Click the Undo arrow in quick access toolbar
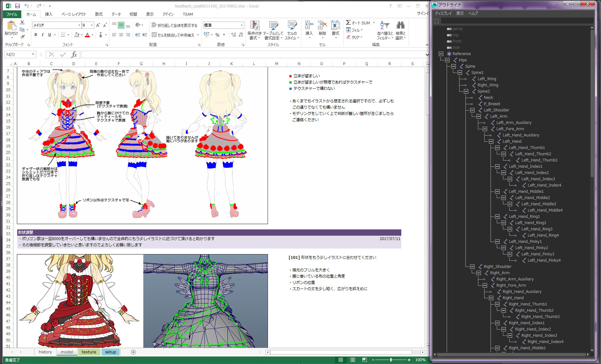Screen dimensions: 601x364 click(x=27, y=6)
